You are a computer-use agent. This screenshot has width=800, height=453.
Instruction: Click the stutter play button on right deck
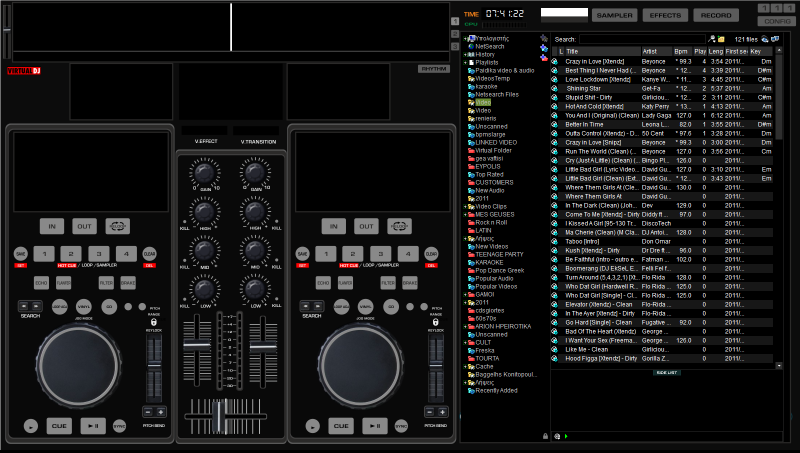[x=313, y=425]
